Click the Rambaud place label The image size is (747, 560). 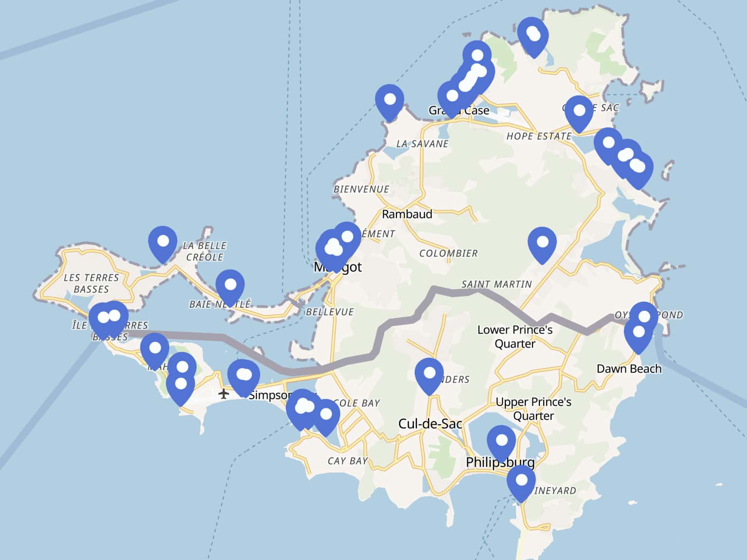pyautogui.click(x=407, y=214)
